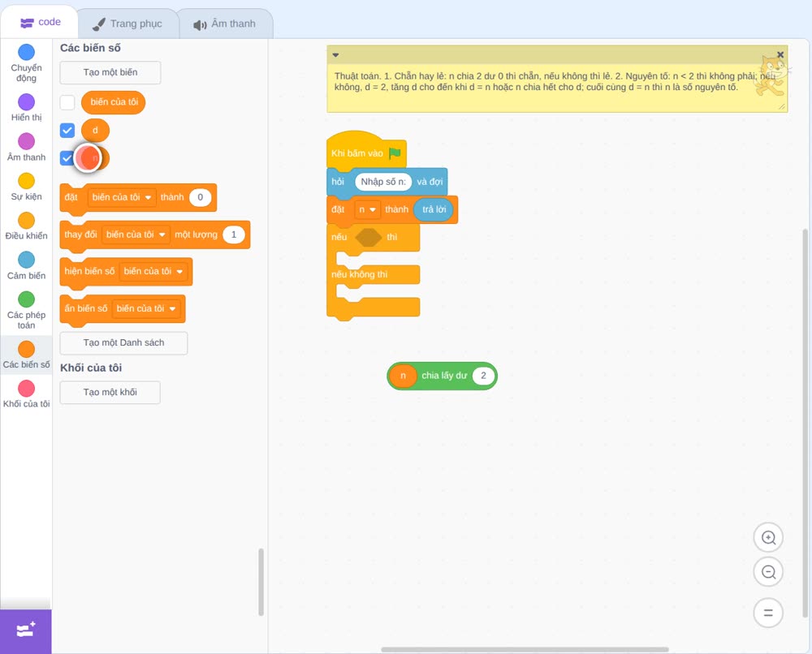Reset workspace zoom to default
This screenshot has height=654, width=812.
point(768,613)
